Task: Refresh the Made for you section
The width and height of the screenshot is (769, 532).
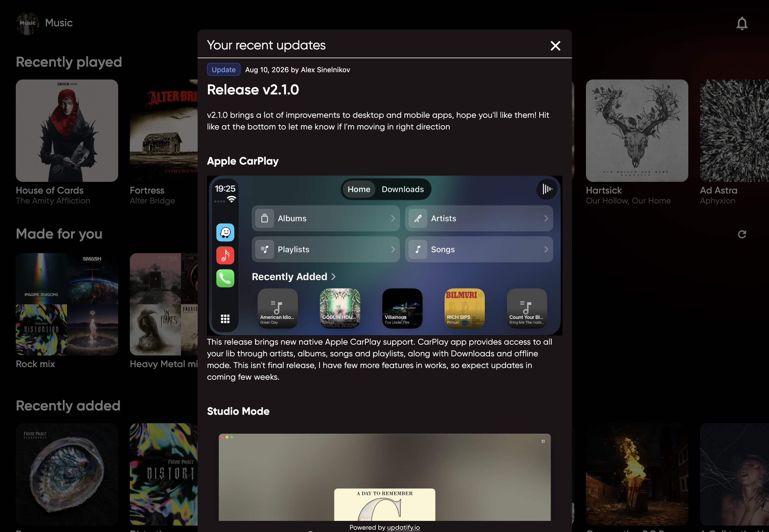Action: (x=742, y=234)
